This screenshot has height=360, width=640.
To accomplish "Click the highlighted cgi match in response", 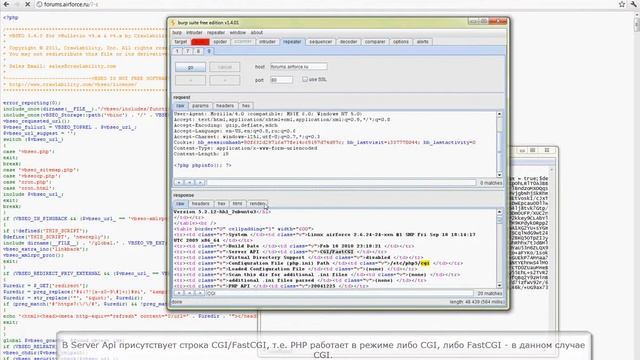I will (x=425, y=263).
